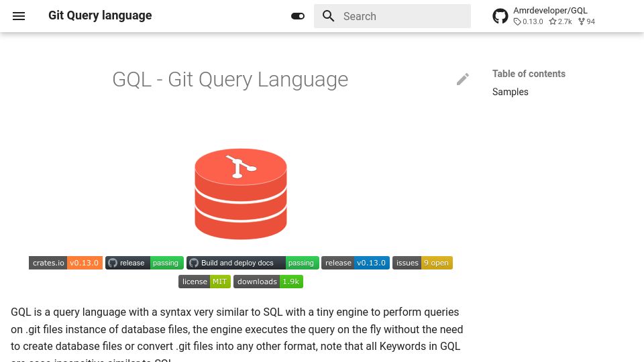
Task: Open Amrdeveloper/GQL repository link
Action: coord(550,11)
